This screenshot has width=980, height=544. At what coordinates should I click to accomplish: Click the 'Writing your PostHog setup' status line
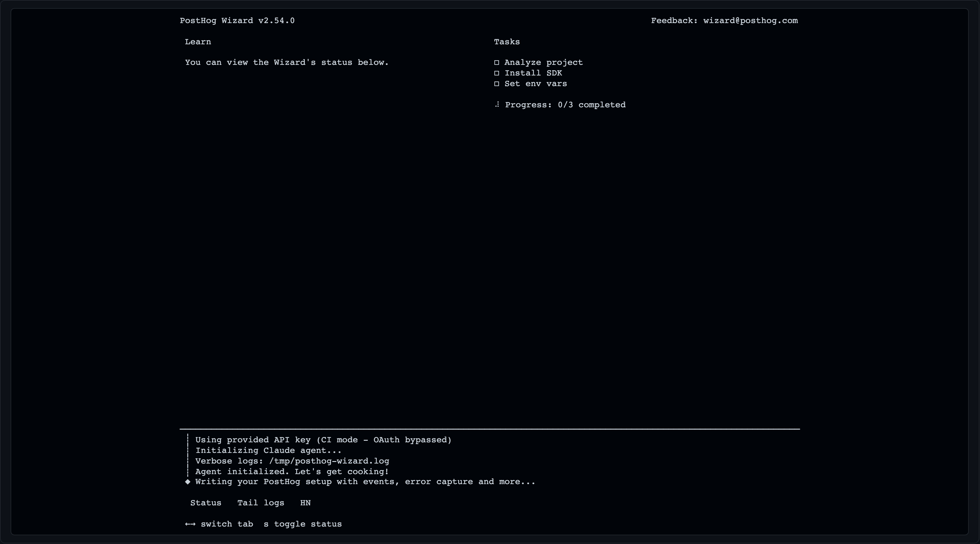click(365, 482)
